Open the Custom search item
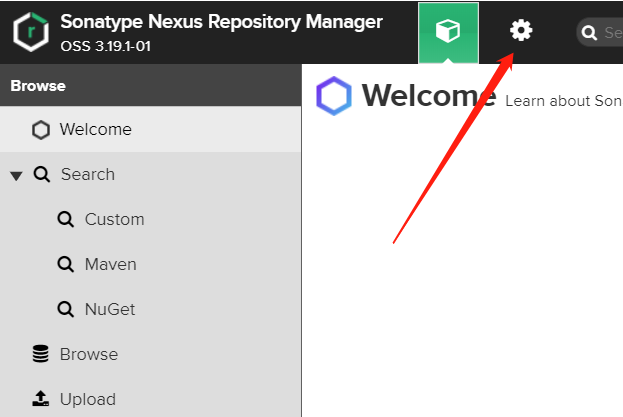 (150, 219)
